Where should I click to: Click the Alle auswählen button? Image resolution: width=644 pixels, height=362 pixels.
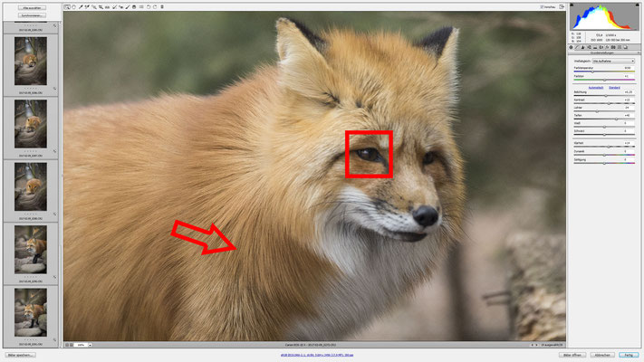coord(32,8)
